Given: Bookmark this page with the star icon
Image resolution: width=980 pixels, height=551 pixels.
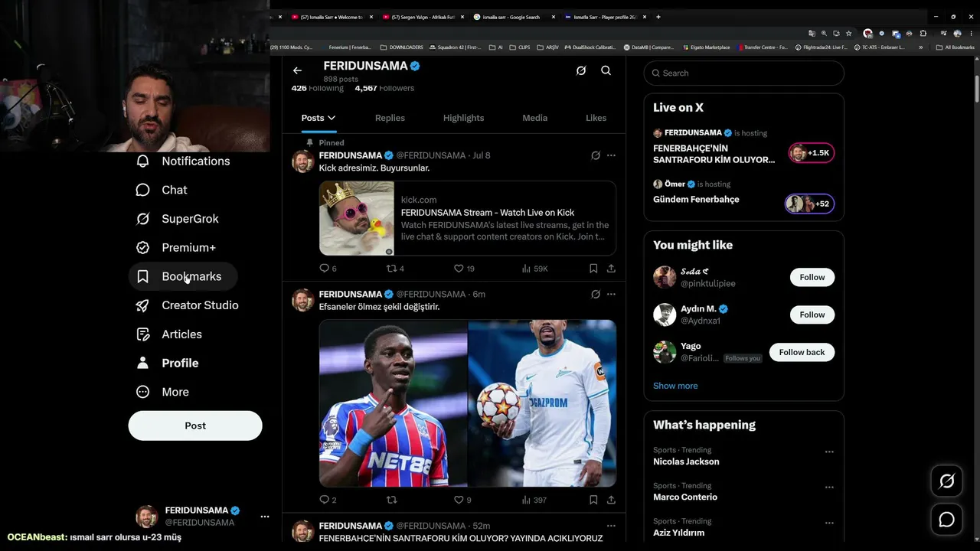Looking at the screenshot, I should [x=848, y=34].
